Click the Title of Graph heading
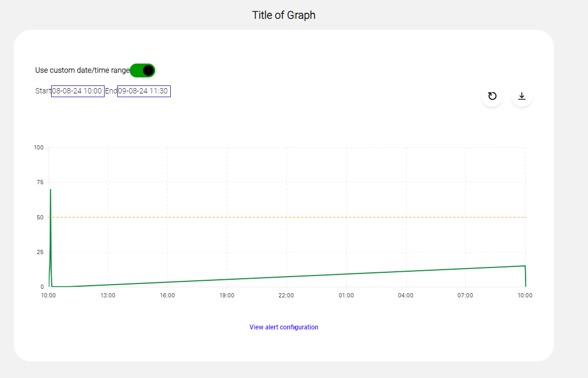 pos(284,15)
